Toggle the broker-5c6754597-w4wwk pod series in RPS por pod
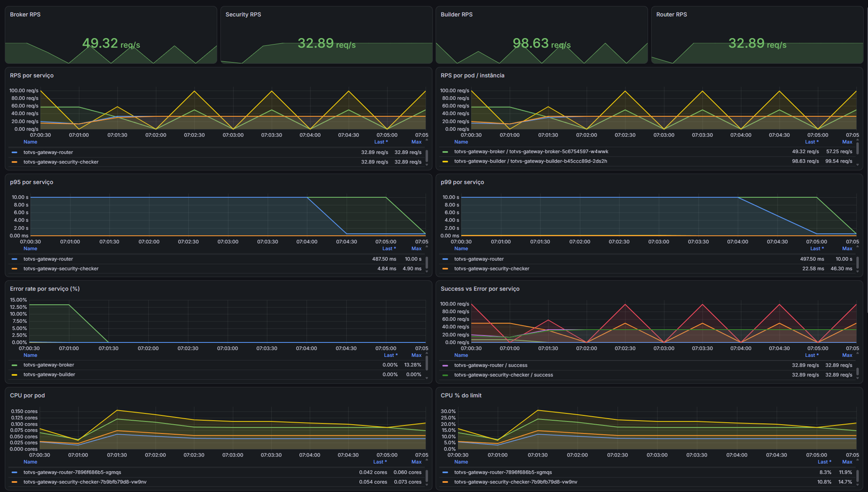Image resolution: width=868 pixels, height=492 pixels. pos(531,151)
